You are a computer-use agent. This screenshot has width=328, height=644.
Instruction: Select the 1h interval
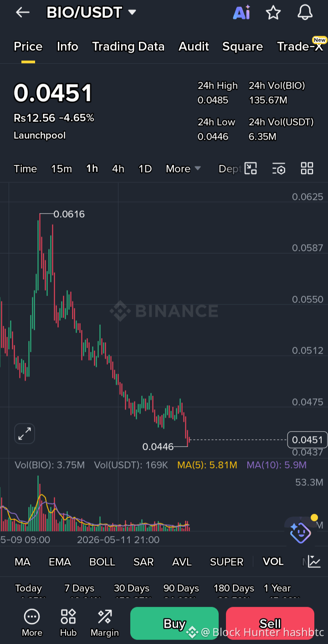(x=92, y=169)
